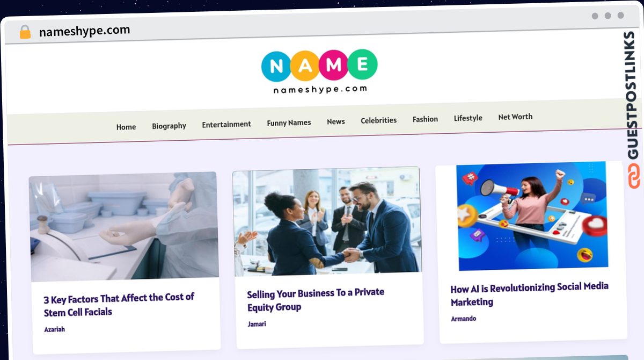Open the business handshake thumbnail image
The width and height of the screenshot is (644, 360).
[x=327, y=221]
